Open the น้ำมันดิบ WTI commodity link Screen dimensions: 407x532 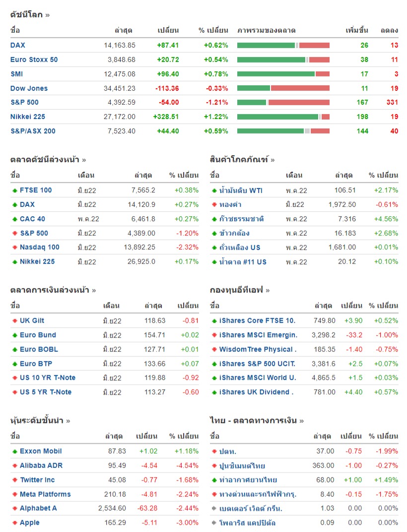(x=241, y=191)
